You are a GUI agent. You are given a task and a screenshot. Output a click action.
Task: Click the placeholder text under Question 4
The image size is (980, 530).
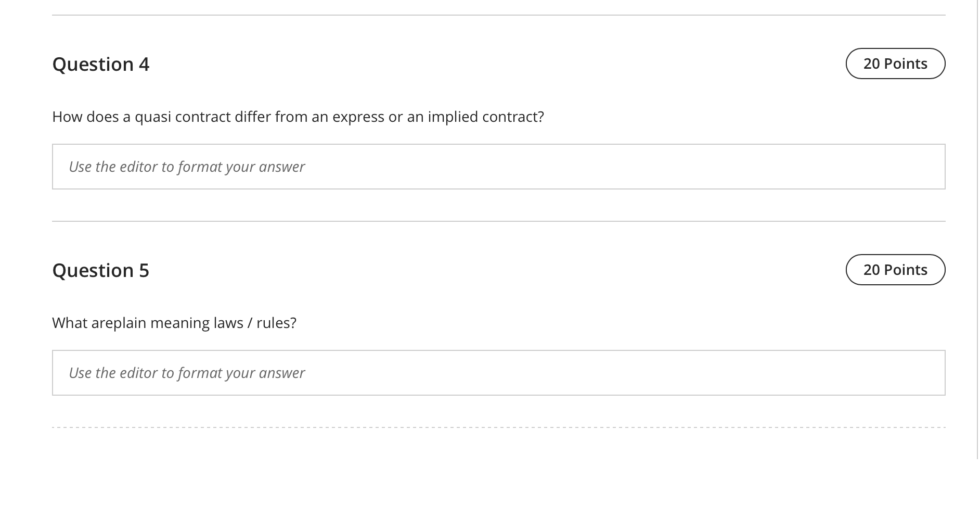point(187,167)
